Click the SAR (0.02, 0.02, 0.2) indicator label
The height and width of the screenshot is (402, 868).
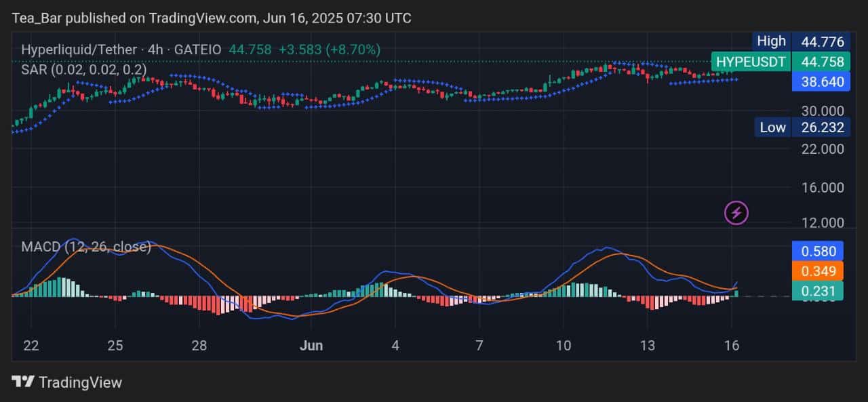coord(83,68)
